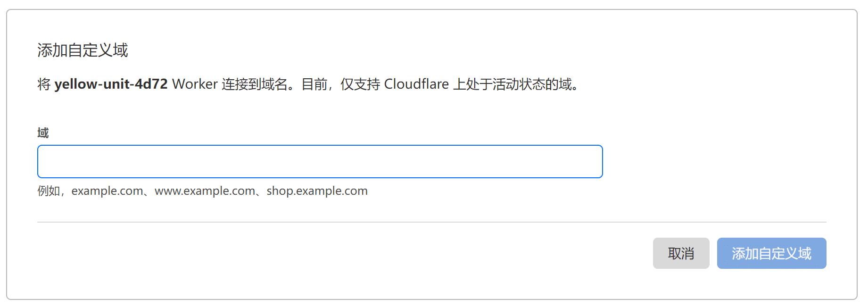
Task: Click the 目前 text in the description
Action: pos(314,84)
